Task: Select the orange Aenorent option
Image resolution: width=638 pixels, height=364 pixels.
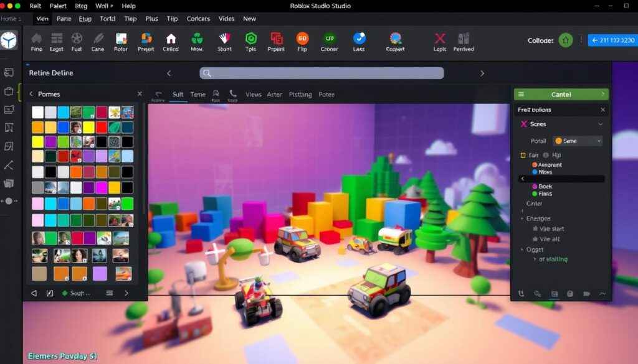Action: (x=547, y=164)
